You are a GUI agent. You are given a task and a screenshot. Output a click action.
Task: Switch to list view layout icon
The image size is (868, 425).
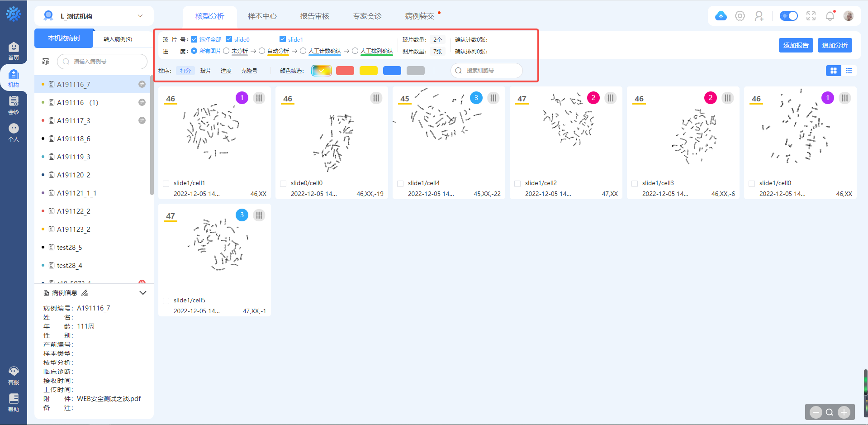[849, 71]
